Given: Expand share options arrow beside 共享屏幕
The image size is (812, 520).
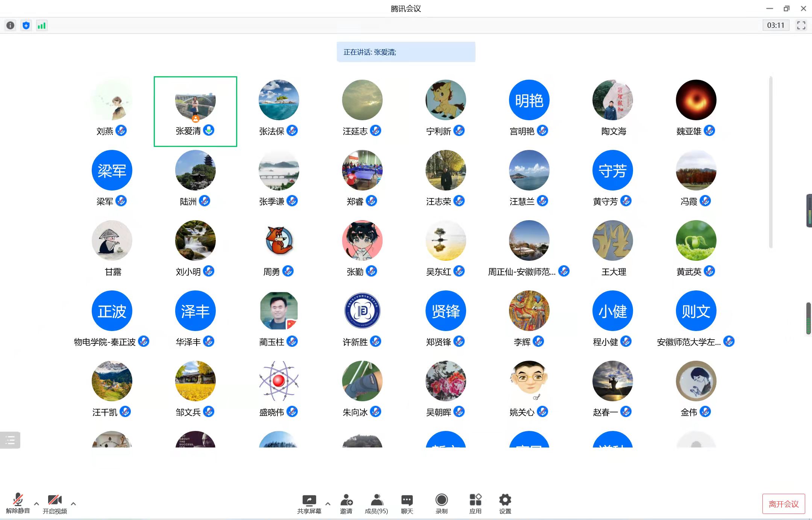Looking at the screenshot, I should pyautogui.click(x=328, y=504).
